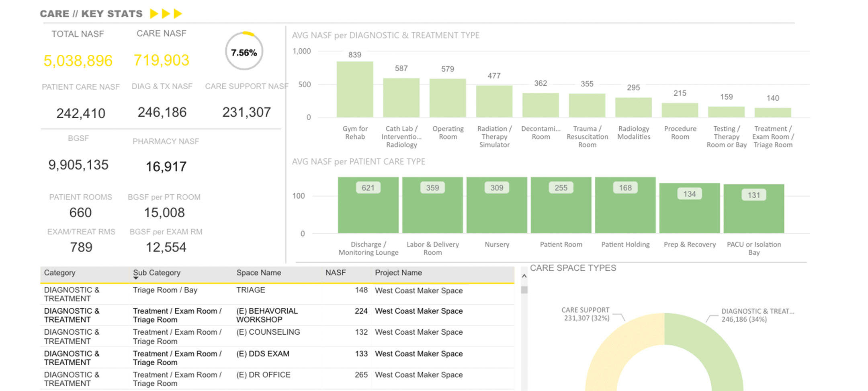This screenshot has width=868, height=391.
Task: Select the Radiation / Therapy Simulator bar
Action: coord(494,101)
